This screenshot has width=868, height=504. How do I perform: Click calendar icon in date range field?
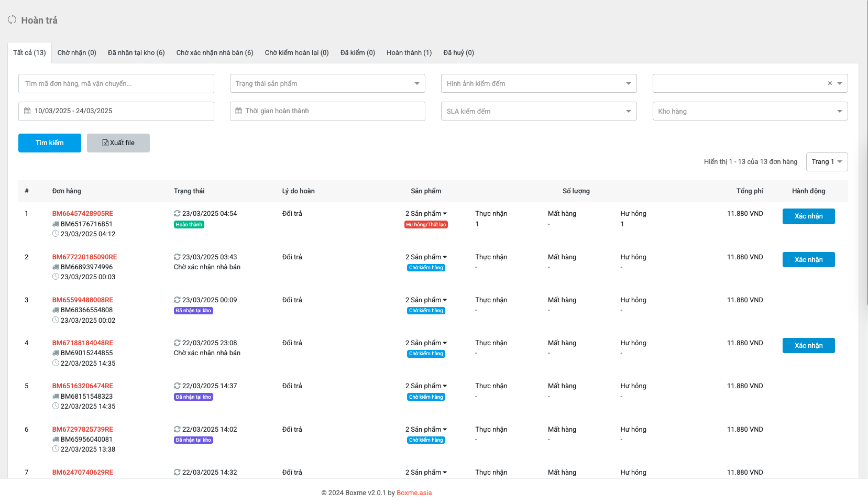(27, 111)
